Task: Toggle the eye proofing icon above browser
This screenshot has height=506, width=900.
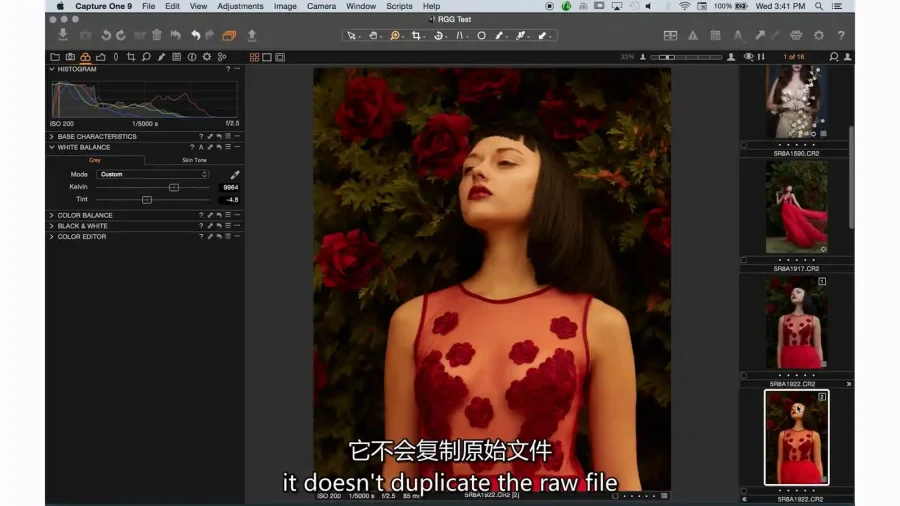Action: point(748,57)
